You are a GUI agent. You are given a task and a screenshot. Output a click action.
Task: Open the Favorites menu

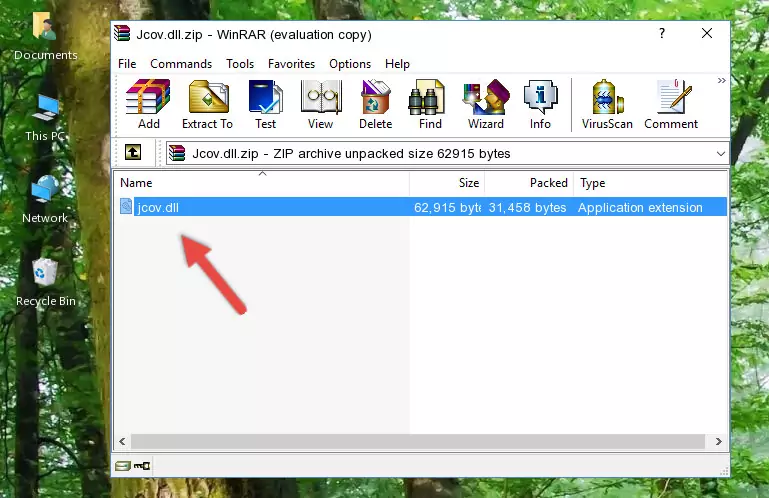[x=291, y=64]
